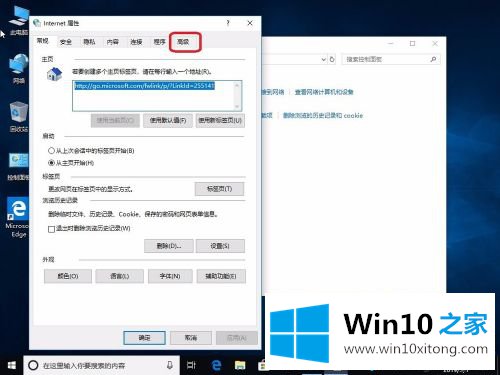Image resolution: width=500 pixels, height=375 pixels.
Task: Open the 辅助功能(E) button
Action: pyautogui.click(x=221, y=276)
